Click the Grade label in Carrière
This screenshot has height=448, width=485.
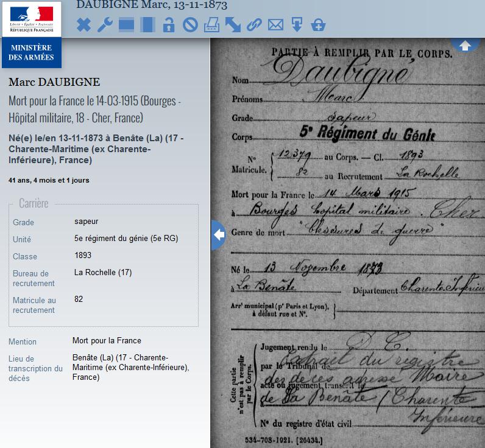(24, 222)
